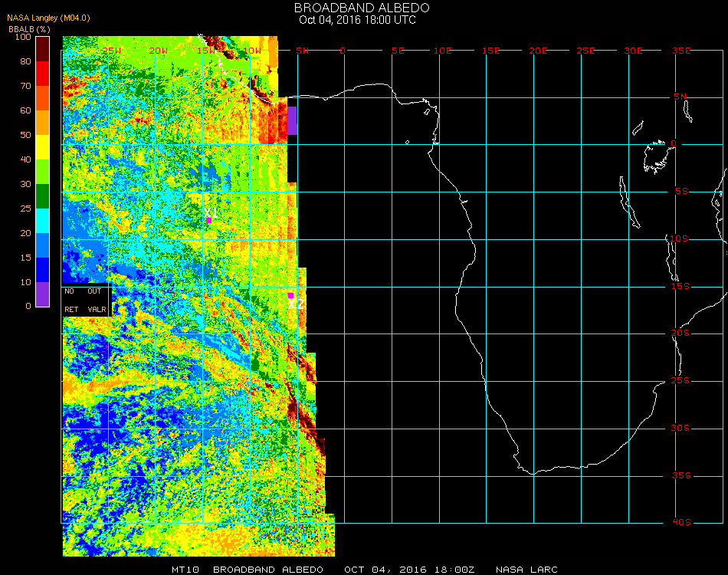
Task: Click the magenta X2 marker point
Action: coord(290,295)
